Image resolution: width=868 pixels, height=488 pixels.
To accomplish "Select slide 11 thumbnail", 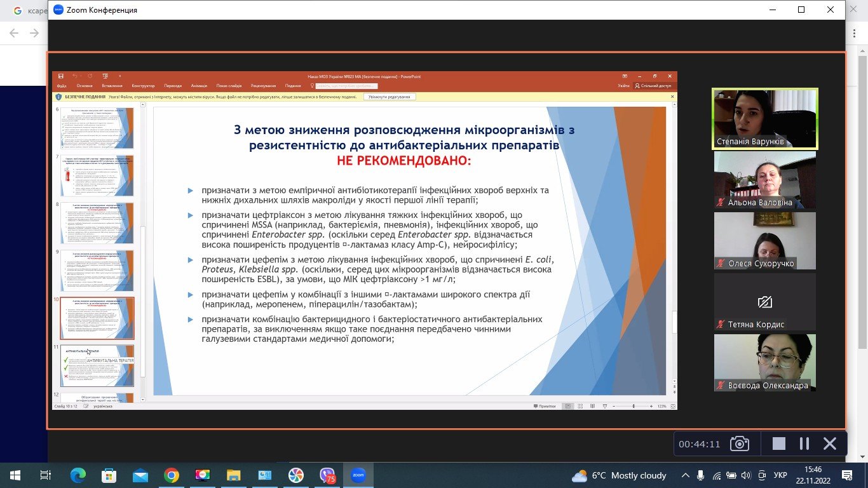I will click(97, 366).
